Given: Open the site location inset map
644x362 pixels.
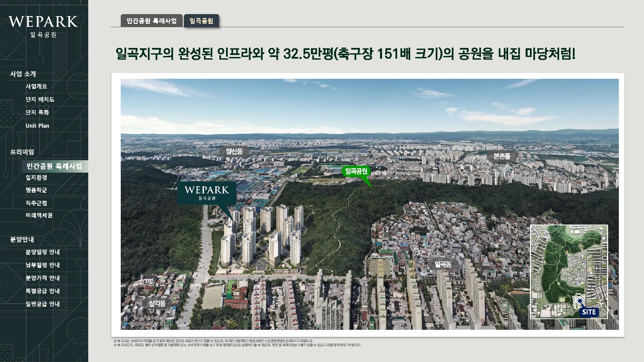Looking at the screenshot, I should click(569, 272).
